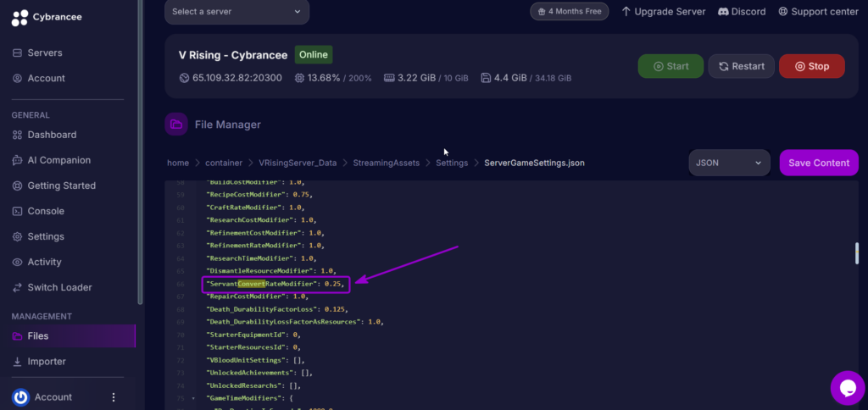This screenshot has height=410, width=868.
Task: Click the editor vertical scrollbar thumb
Action: (x=857, y=254)
